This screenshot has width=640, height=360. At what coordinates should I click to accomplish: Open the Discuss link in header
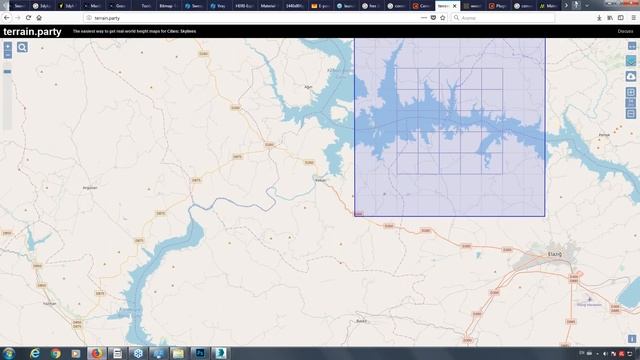click(625, 31)
